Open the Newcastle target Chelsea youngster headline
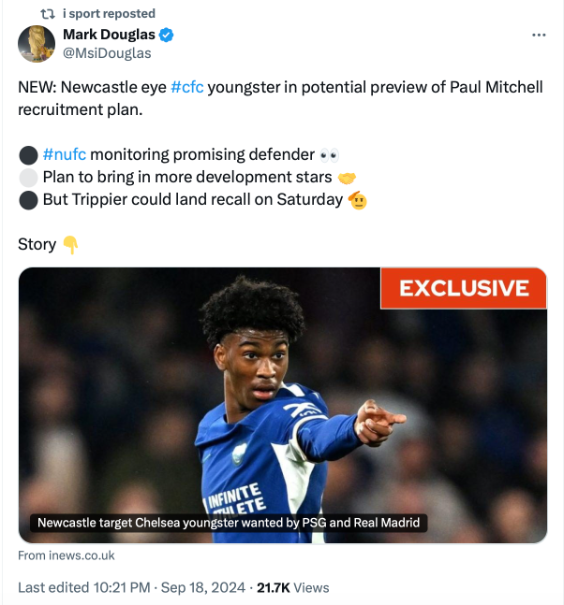This screenshot has height=605, width=564. coord(228,523)
